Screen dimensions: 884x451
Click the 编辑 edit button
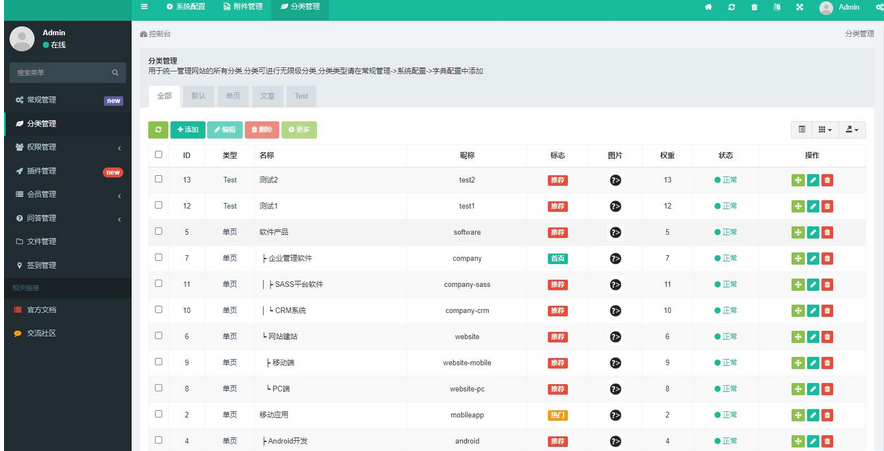tap(224, 130)
